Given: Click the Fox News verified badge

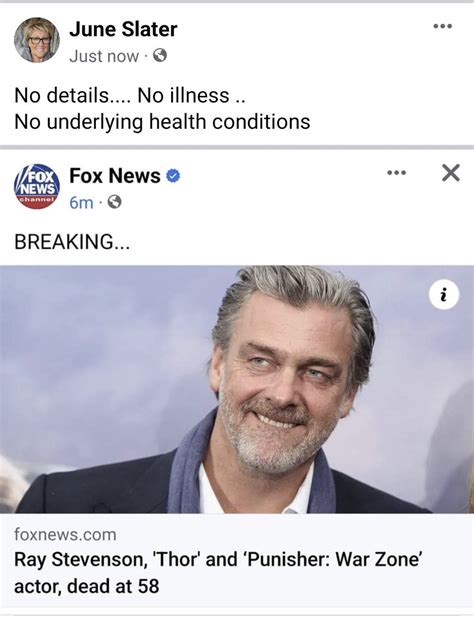Looking at the screenshot, I should (x=173, y=175).
